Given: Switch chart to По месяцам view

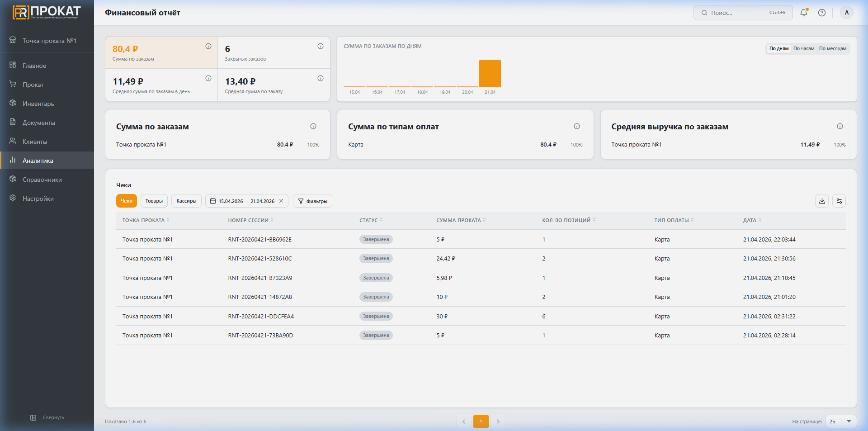Looking at the screenshot, I should coord(833,48).
